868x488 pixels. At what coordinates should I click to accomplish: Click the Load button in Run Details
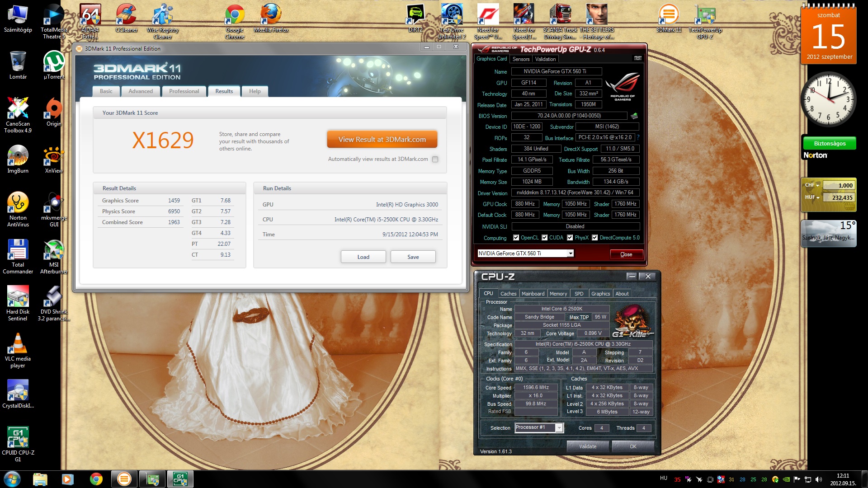[363, 257]
